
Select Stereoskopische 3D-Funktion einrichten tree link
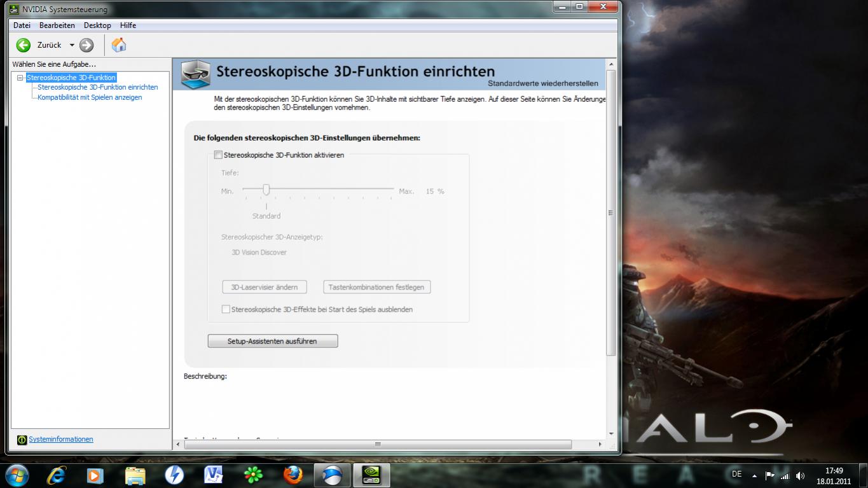98,87
